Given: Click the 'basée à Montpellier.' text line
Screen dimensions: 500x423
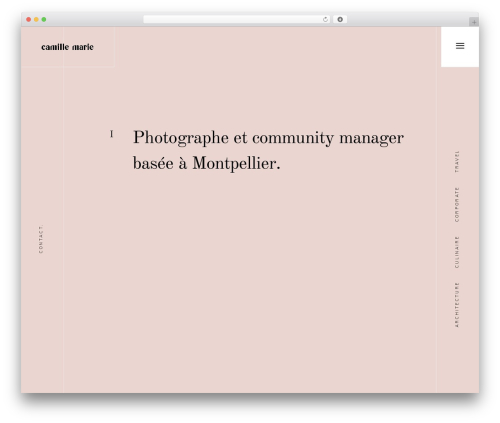Looking at the screenshot, I should coord(207,163).
